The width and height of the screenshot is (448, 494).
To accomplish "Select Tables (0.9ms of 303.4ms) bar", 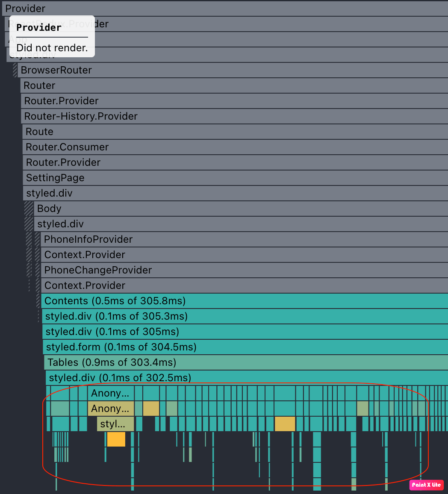I will coord(246,362).
